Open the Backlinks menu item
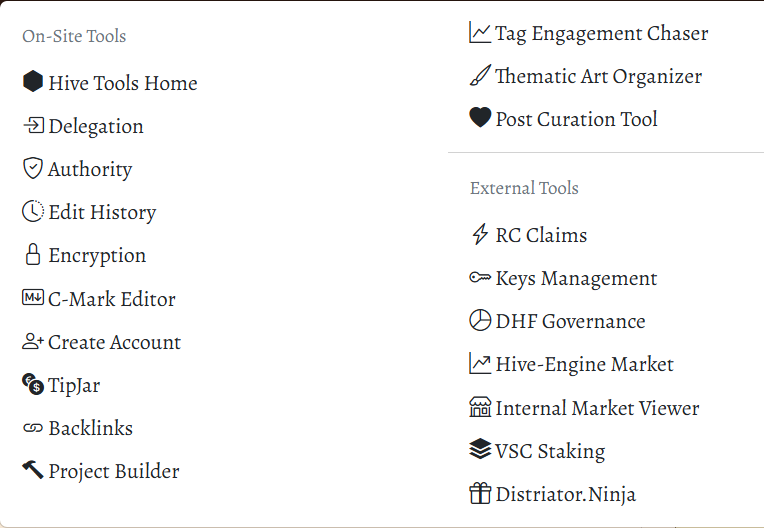 coord(77,428)
